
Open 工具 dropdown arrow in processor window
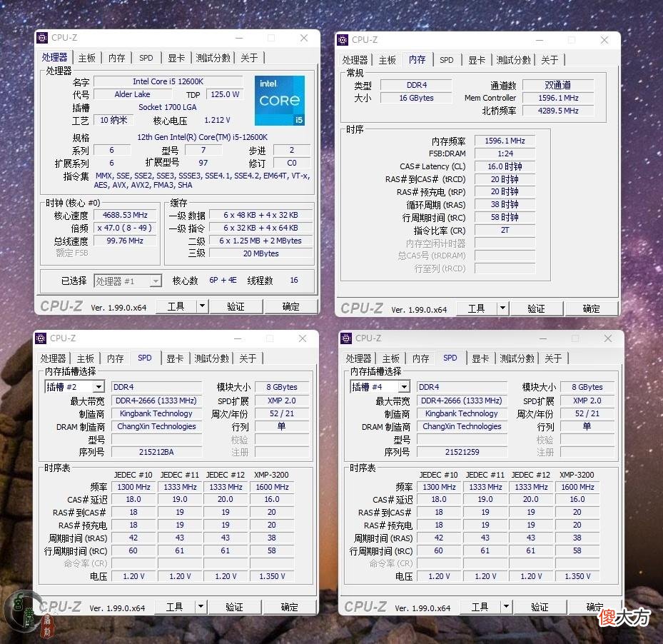[202, 306]
